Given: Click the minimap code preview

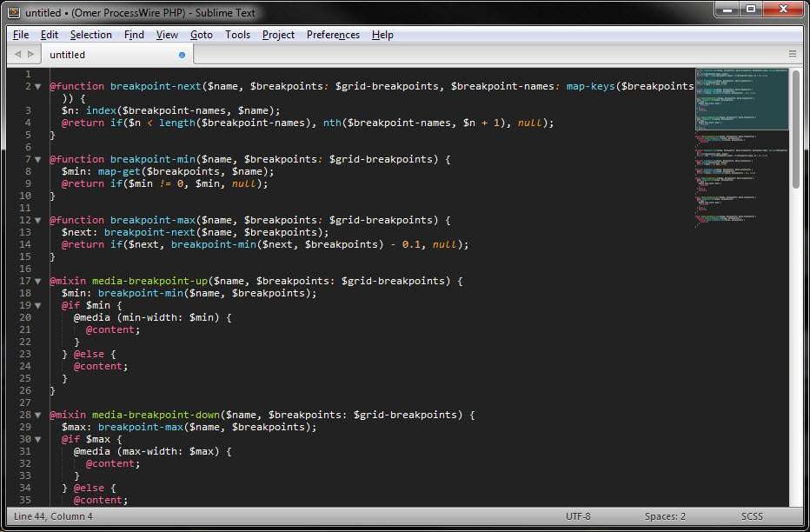Looking at the screenshot, I should (741, 174).
